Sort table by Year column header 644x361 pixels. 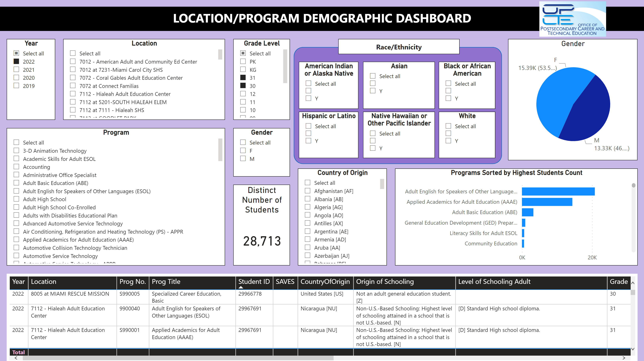[x=19, y=282]
